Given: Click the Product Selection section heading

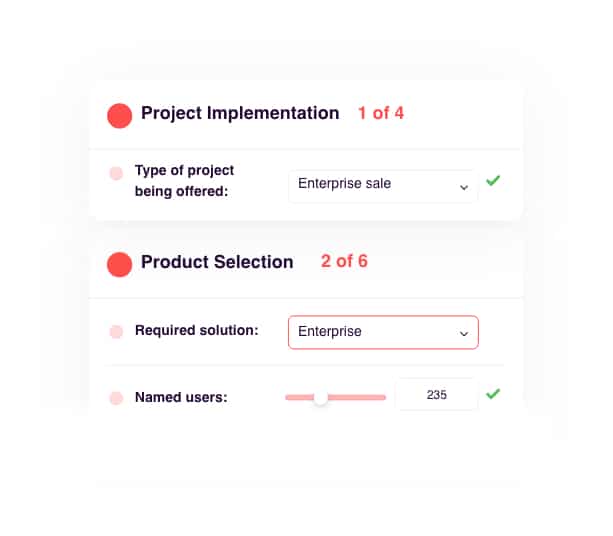Looking at the screenshot, I should click(217, 262).
